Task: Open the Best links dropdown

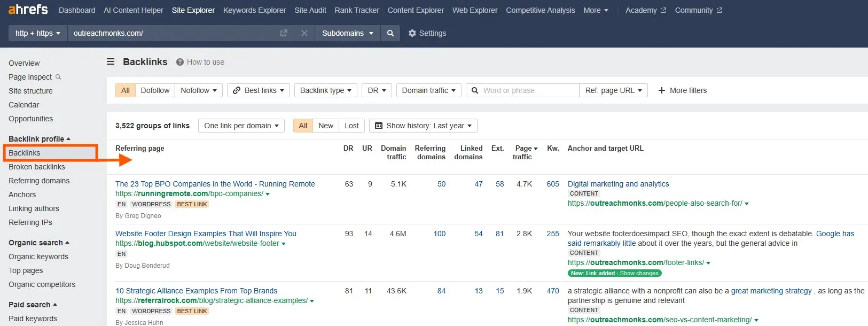Action: coord(259,90)
